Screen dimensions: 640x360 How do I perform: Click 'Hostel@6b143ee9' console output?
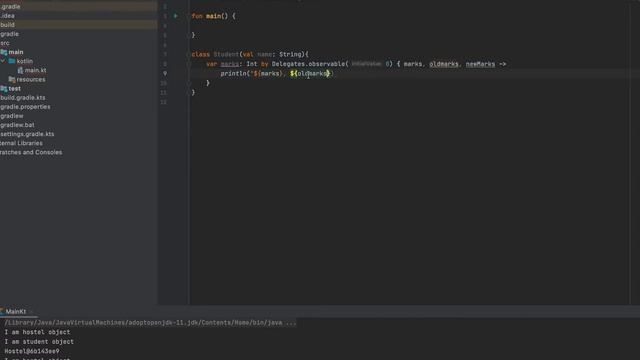point(32,351)
